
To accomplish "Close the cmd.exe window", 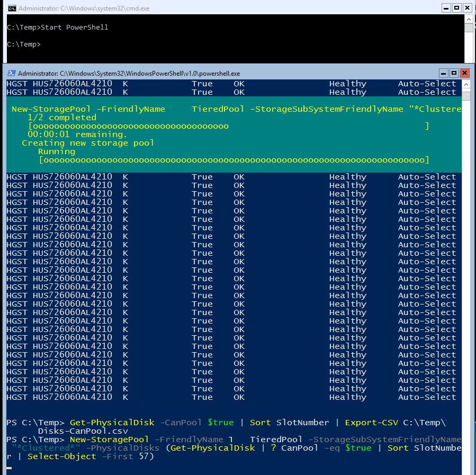I will [467, 8].
